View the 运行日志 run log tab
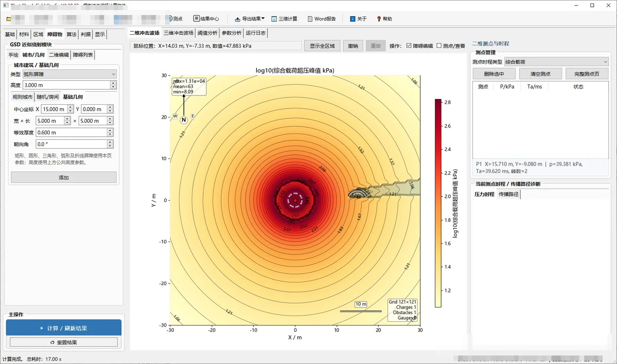This screenshot has height=364, width=617. [x=256, y=33]
